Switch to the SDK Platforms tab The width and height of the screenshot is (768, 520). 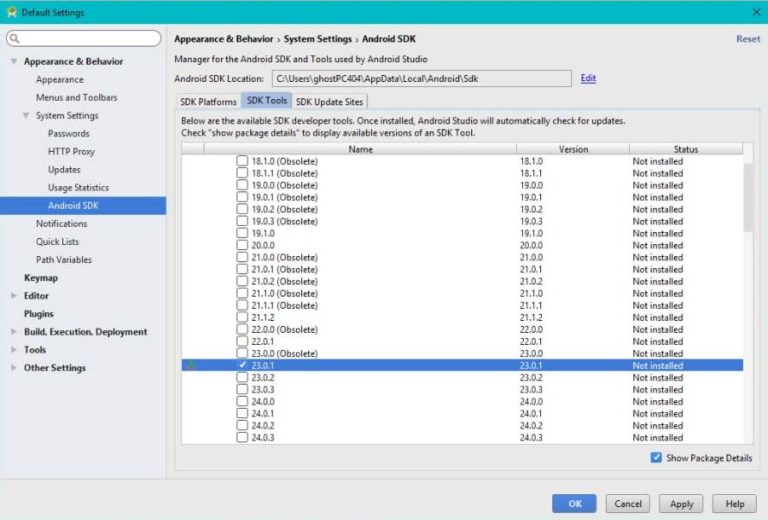point(208,102)
